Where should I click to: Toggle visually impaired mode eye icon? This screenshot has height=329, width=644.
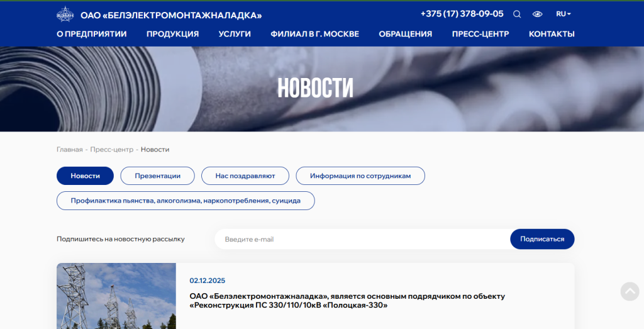click(x=537, y=14)
